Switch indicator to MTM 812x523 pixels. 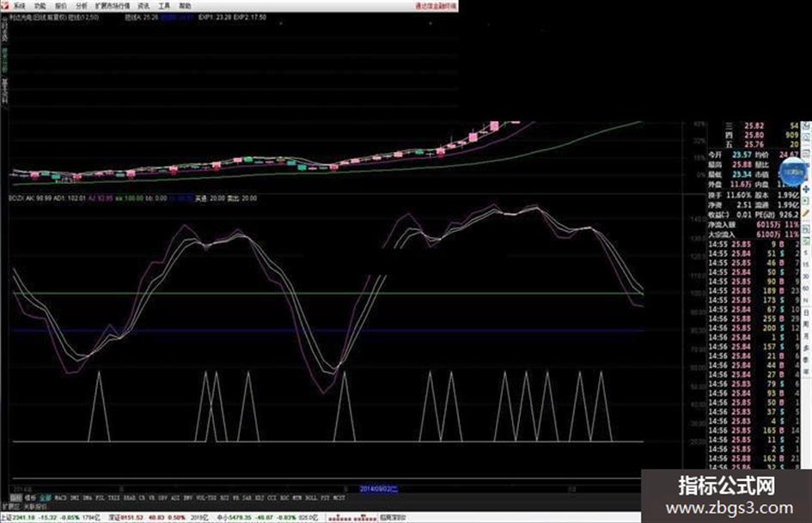click(296, 497)
